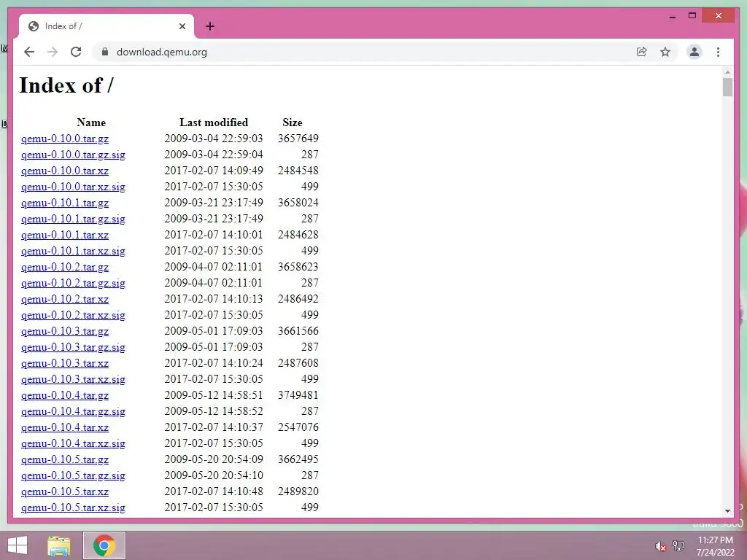747x560 pixels.
Task: Click the "Name" column header
Action: (91, 122)
